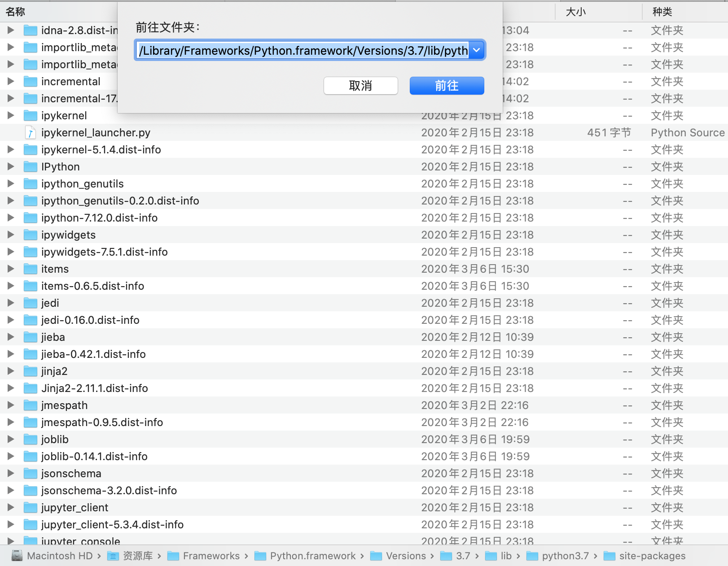
Task: Select the jieba folder icon
Action: 30,337
